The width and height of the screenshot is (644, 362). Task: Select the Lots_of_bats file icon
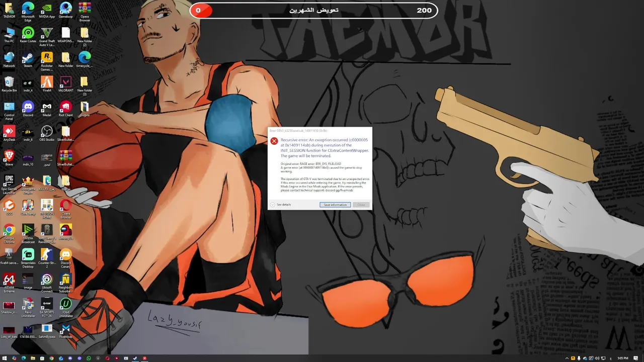point(9,332)
